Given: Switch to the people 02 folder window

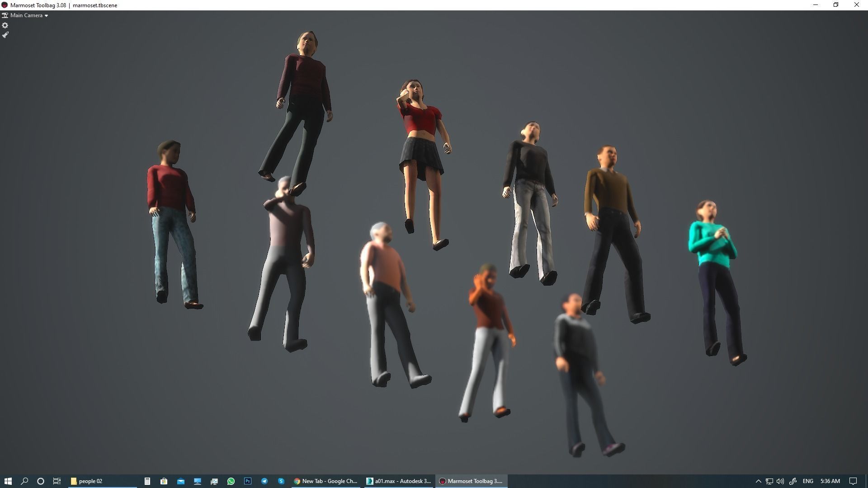Looking at the screenshot, I should [x=103, y=481].
